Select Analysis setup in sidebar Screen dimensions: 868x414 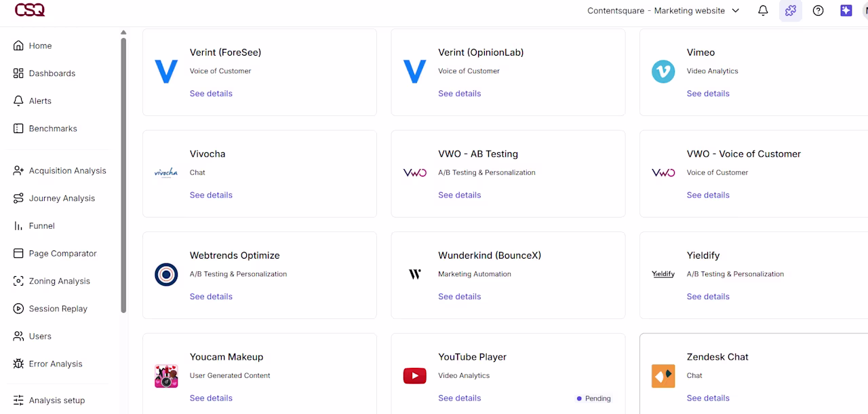[x=57, y=400]
